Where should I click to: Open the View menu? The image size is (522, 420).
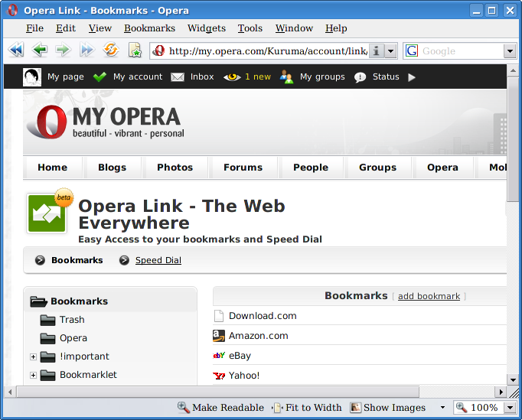point(100,28)
